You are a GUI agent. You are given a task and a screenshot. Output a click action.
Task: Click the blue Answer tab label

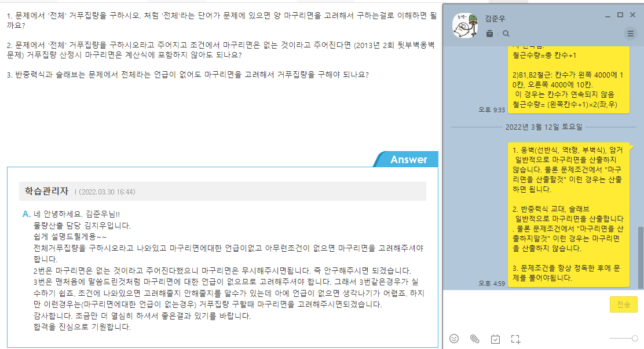pyautogui.click(x=408, y=159)
